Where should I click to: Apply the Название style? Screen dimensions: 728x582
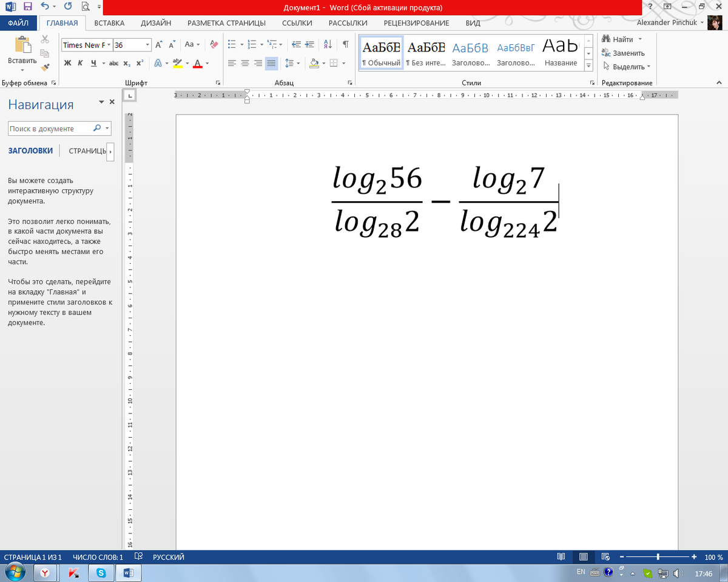pyautogui.click(x=561, y=53)
